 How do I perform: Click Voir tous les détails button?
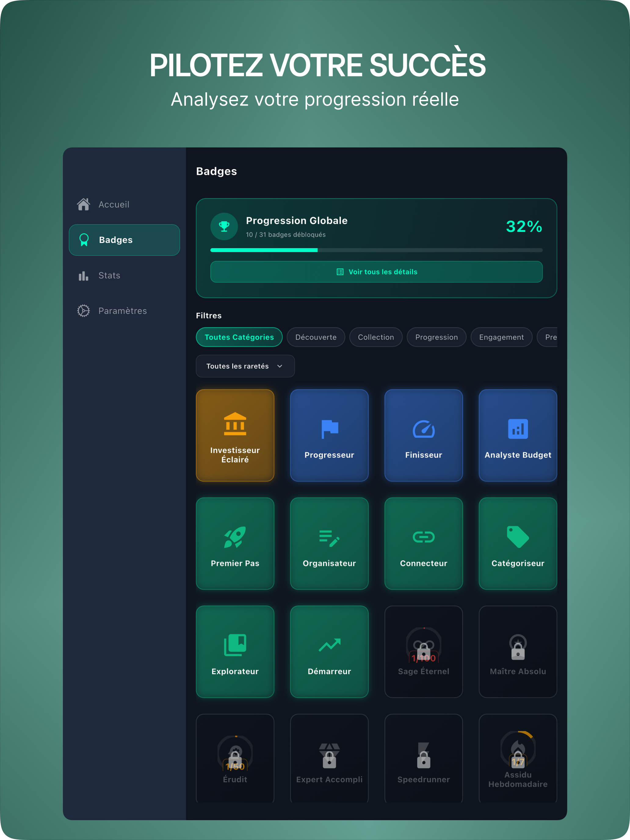click(377, 272)
